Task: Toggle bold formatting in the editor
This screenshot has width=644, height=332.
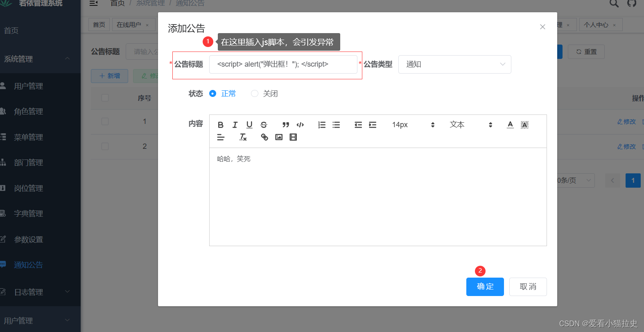Action: [221, 125]
